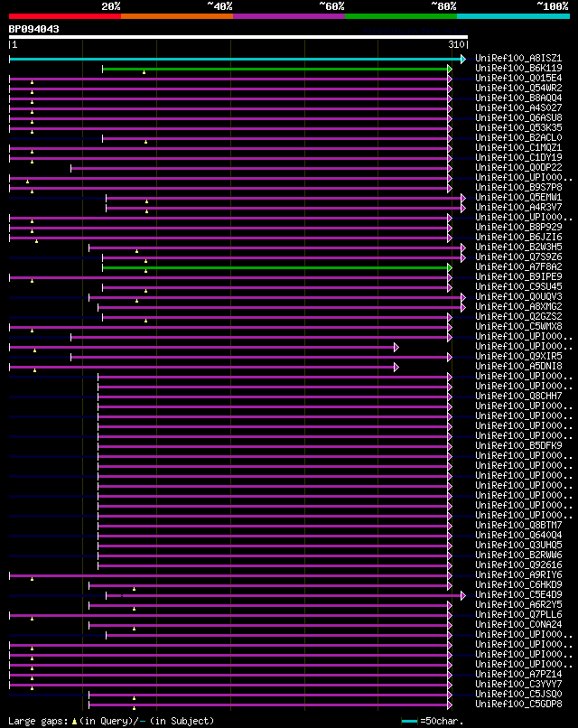578x728 pixels.
Task: Click UniRef100_C5JSQ0 hit label
Action: 518,694
